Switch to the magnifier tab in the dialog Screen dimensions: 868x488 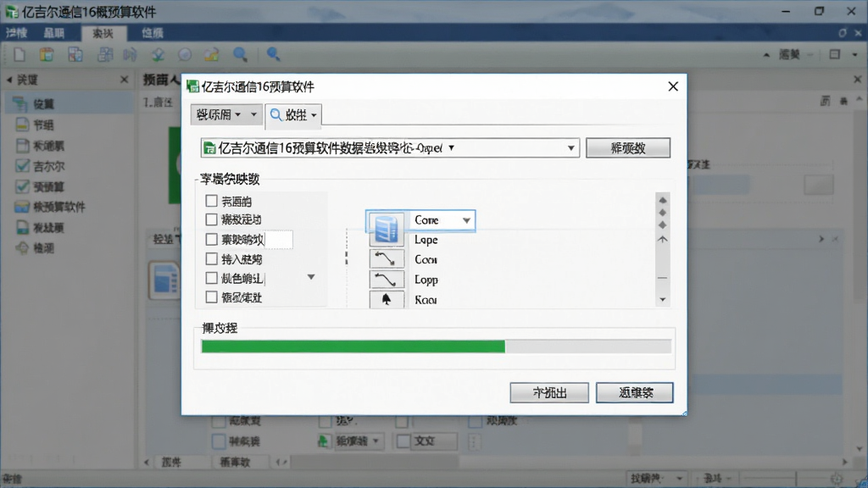(x=293, y=115)
